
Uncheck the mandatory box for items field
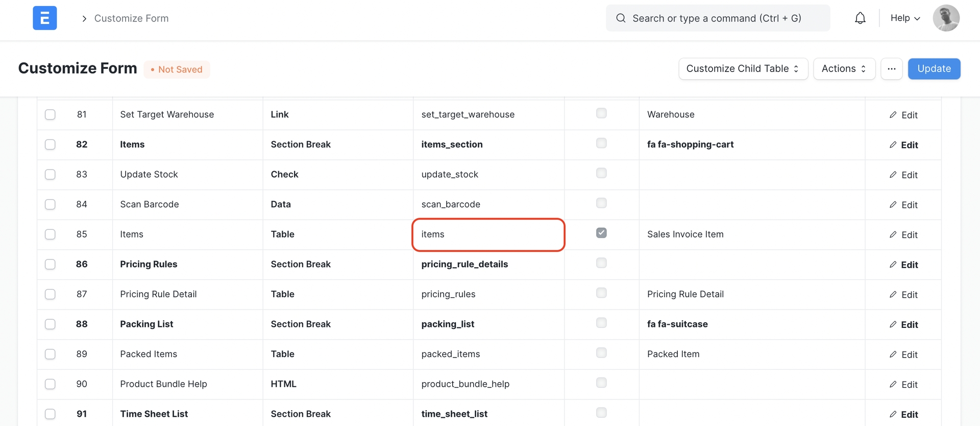coord(601,233)
